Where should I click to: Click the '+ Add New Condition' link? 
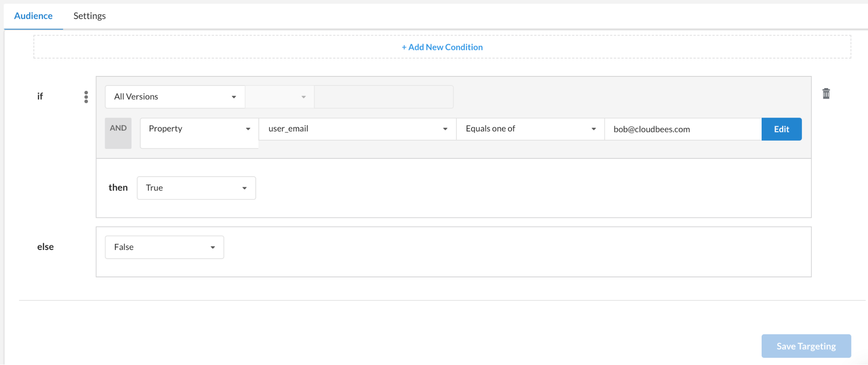click(442, 47)
